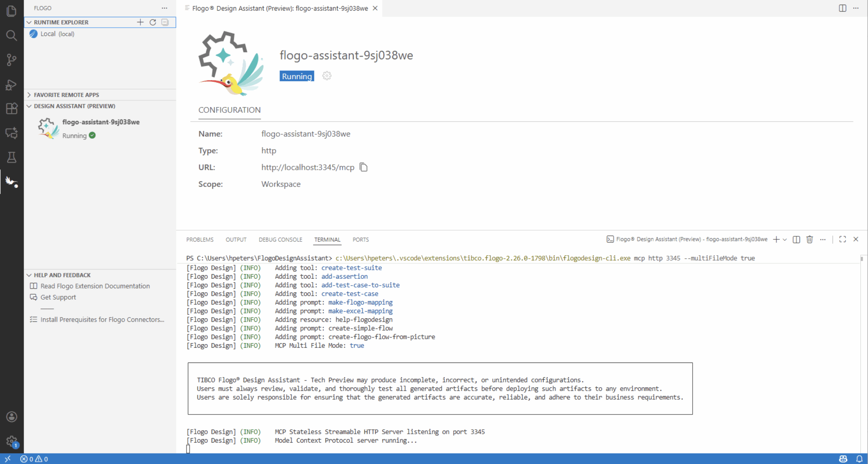Add a new runtime in Runtime Explorer

(x=140, y=22)
